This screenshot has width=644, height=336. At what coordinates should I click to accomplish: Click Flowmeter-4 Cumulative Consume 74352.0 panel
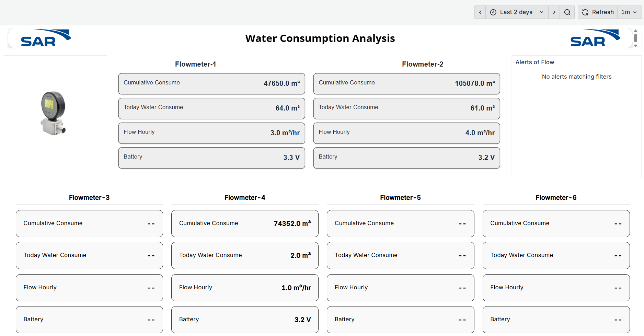[245, 223]
